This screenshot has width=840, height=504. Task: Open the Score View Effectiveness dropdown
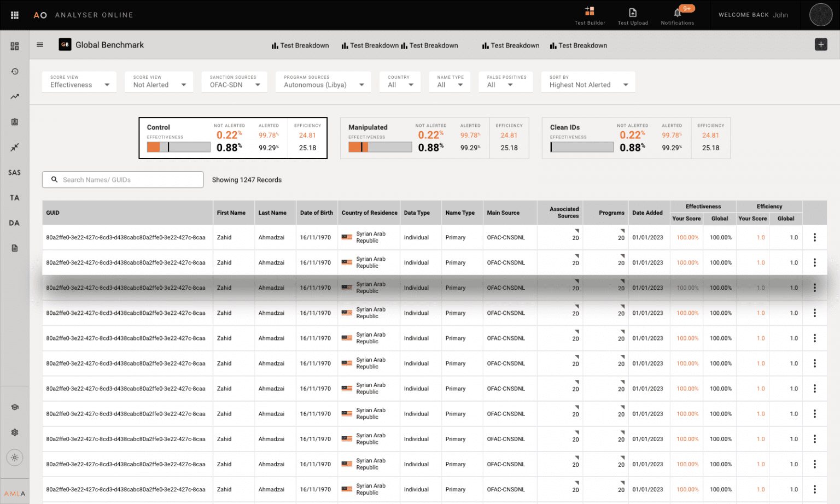[x=79, y=81]
